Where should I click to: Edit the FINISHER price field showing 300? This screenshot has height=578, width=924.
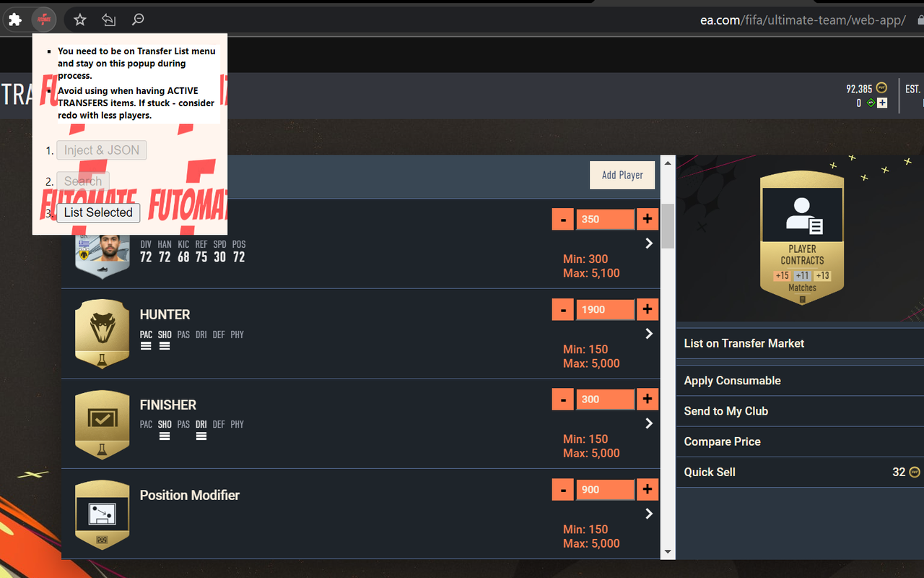pos(605,399)
